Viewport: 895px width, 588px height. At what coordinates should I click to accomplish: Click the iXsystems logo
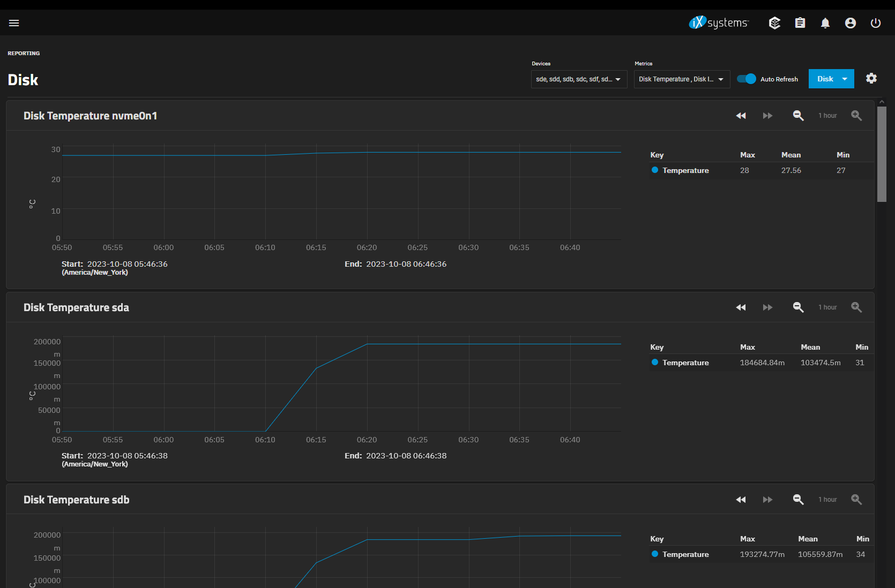(719, 22)
